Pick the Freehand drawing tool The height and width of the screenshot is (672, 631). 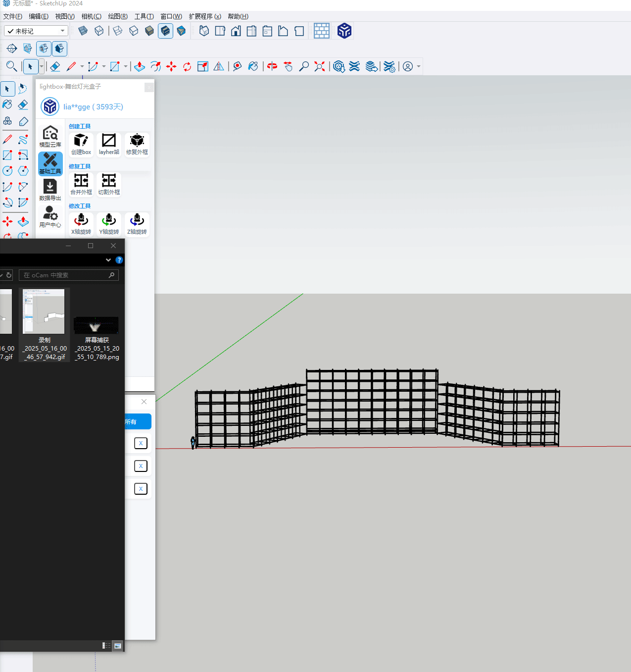click(23, 140)
